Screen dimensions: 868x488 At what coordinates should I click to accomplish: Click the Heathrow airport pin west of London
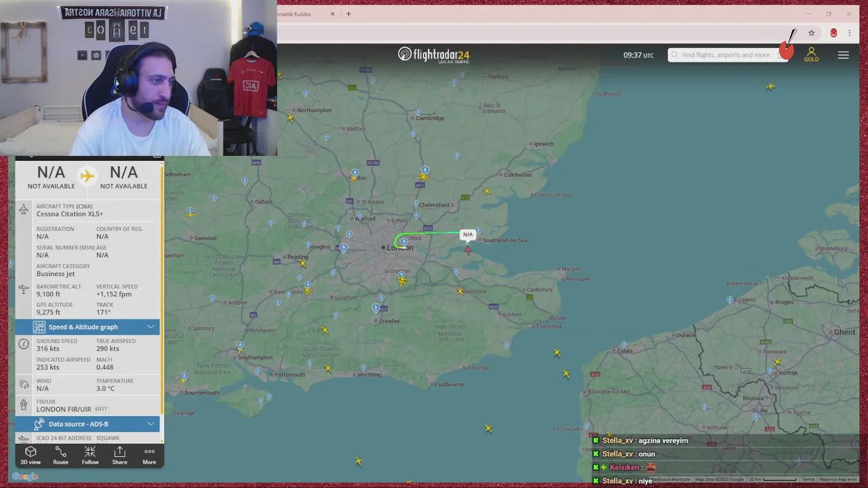(x=344, y=248)
